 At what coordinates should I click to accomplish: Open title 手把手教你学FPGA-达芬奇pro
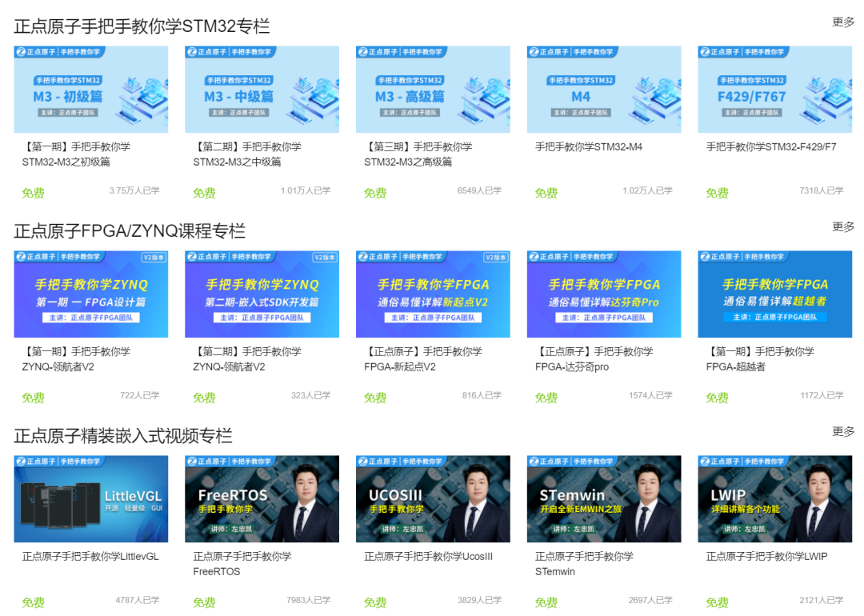coord(594,359)
